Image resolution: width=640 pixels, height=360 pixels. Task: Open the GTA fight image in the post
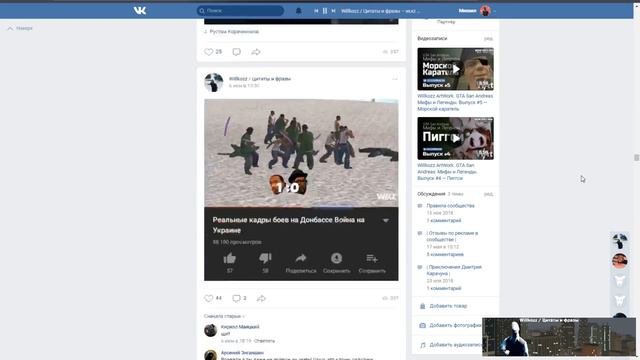point(301,153)
